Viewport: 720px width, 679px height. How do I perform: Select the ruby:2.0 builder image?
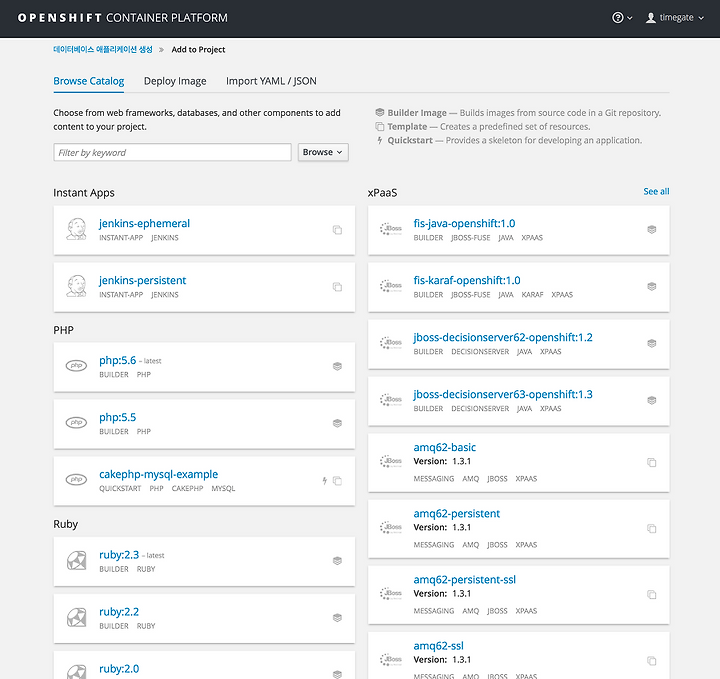click(119, 668)
